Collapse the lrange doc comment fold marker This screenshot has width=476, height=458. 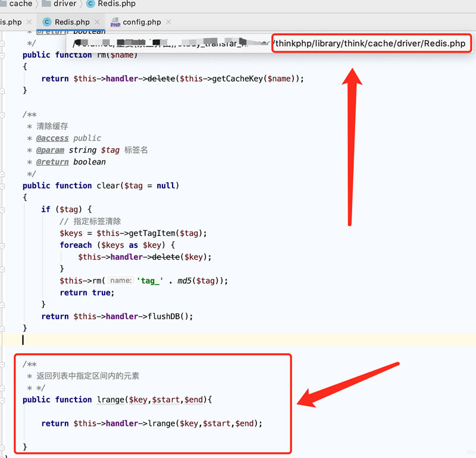tap(2, 364)
